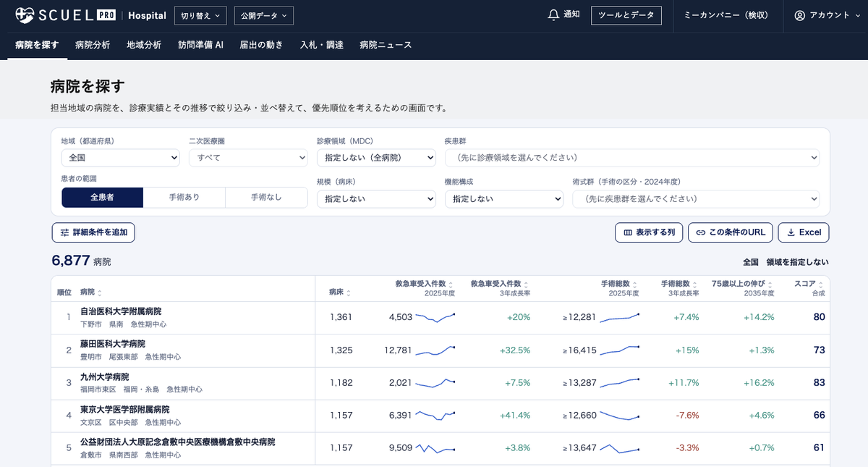Viewport: 868px width, 467px height.
Task: Download using the Excel export icon
Action: [791, 232]
